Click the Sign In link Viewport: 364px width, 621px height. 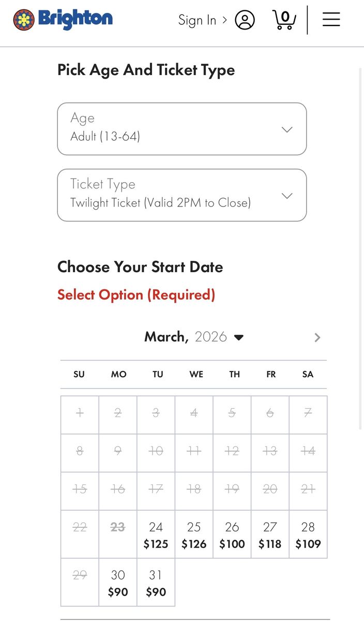pyautogui.click(x=202, y=20)
